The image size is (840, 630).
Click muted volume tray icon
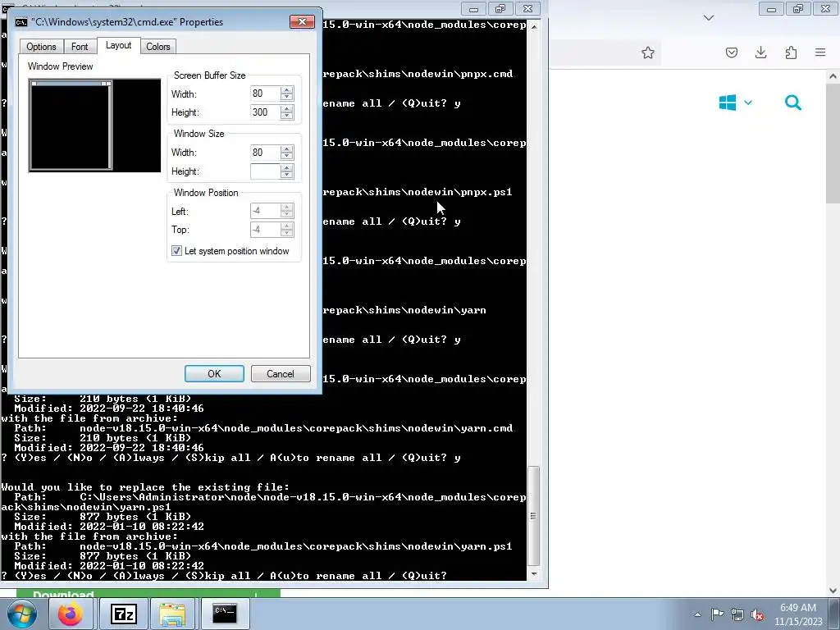click(x=757, y=614)
